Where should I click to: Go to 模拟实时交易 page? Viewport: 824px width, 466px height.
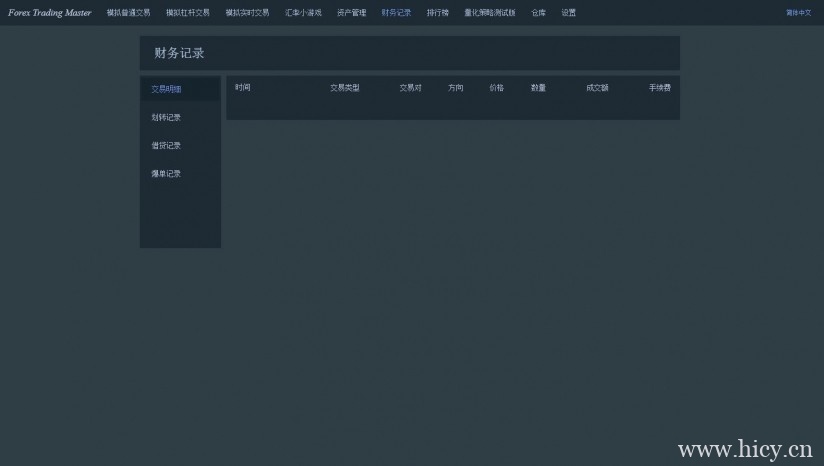[x=247, y=13]
